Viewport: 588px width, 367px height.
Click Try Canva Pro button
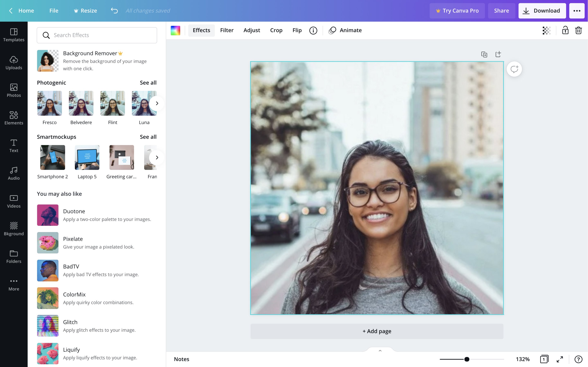(x=457, y=11)
